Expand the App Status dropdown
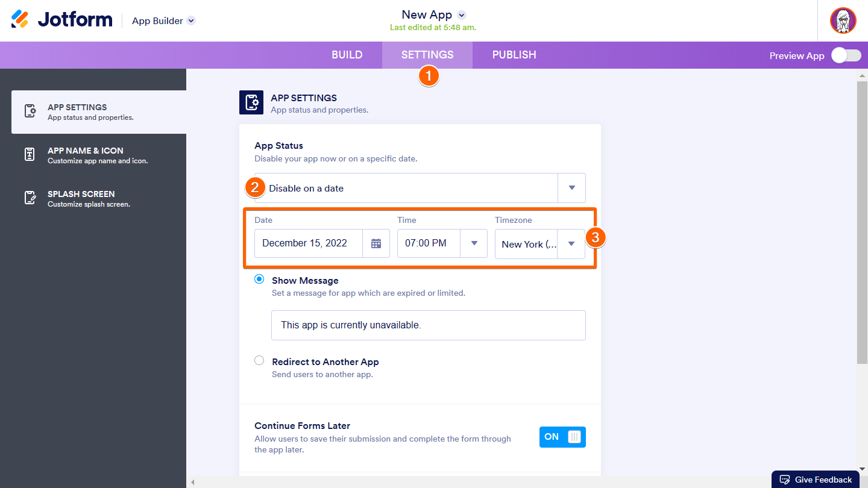This screenshot has width=868, height=488. point(571,188)
